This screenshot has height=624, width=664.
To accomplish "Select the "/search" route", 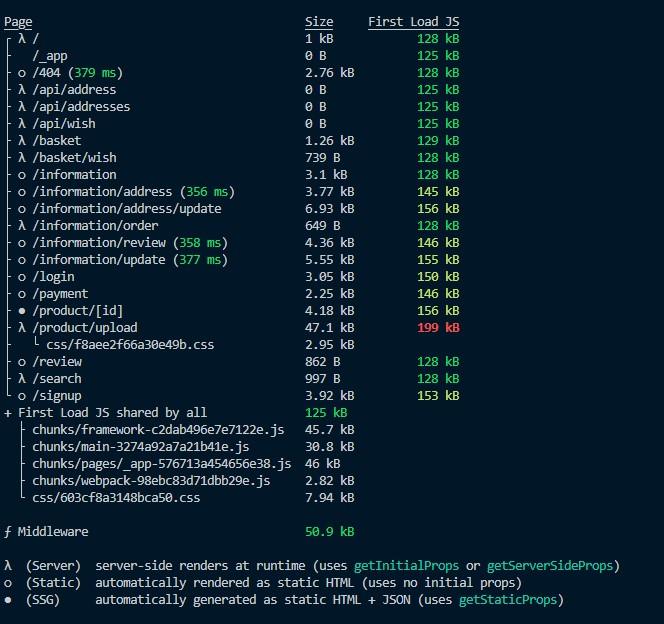I will click(x=57, y=378).
